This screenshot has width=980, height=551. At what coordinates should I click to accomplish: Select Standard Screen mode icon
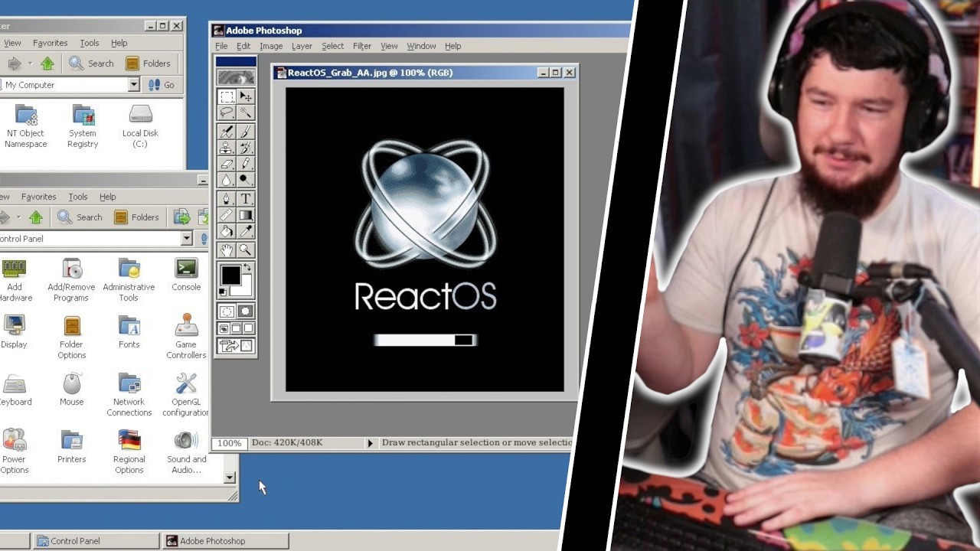click(x=224, y=328)
